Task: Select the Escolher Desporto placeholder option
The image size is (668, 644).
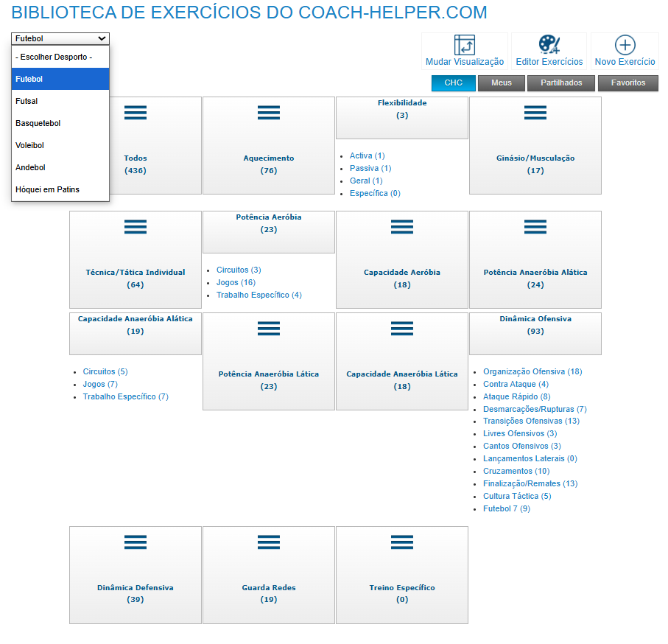Action: click(x=60, y=57)
